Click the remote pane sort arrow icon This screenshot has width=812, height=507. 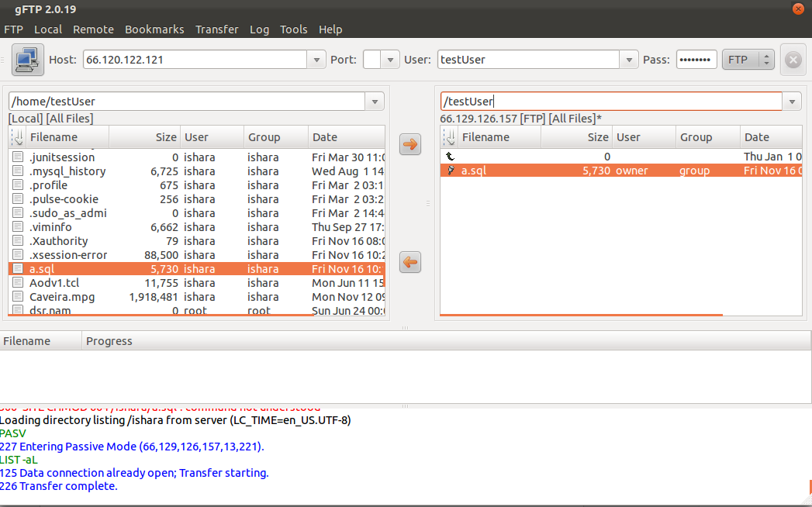(450, 137)
